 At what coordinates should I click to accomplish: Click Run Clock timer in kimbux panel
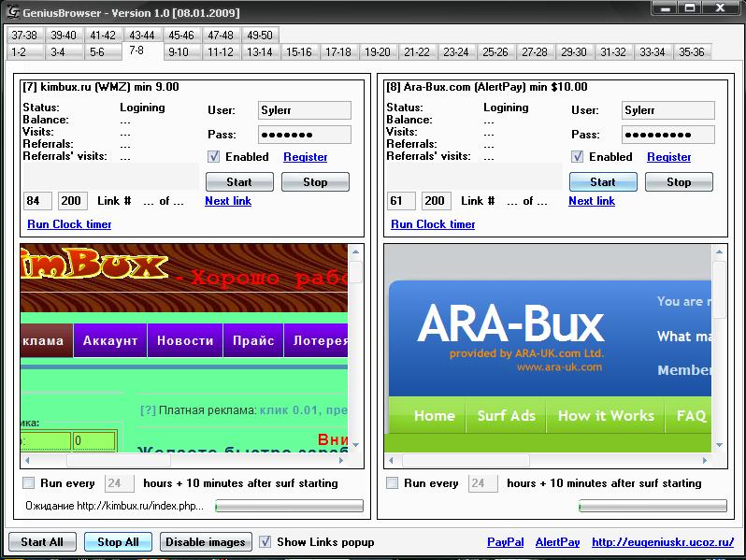[69, 224]
